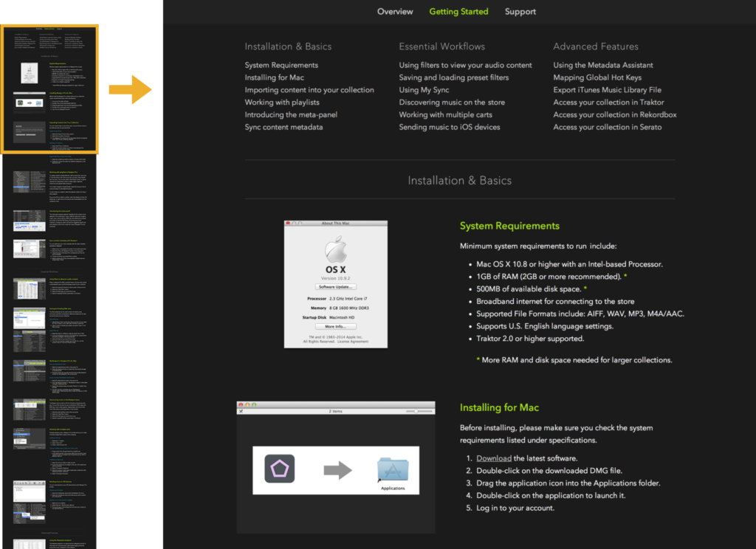756x549 pixels.
Task: Click the gray arrow in installer window
Action: 336,469
